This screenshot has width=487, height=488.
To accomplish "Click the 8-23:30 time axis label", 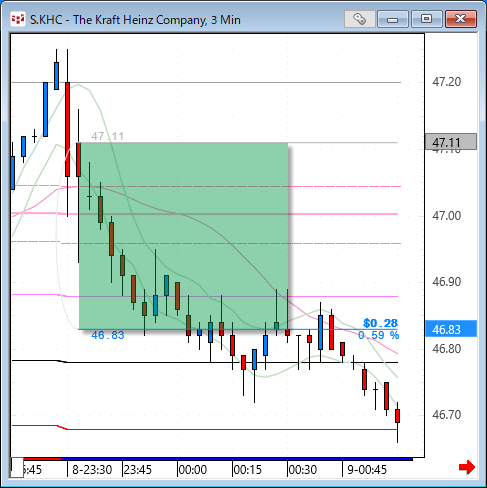I will [x=92, y=470].
